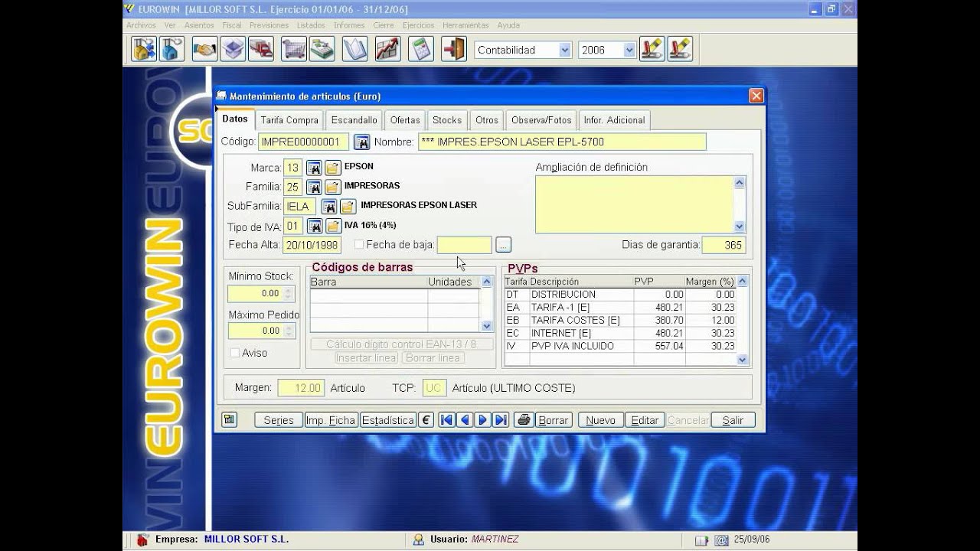The height and width of the screenshot is (551, 980).
Task: Click the Estadística button
Action: point(387,420)
